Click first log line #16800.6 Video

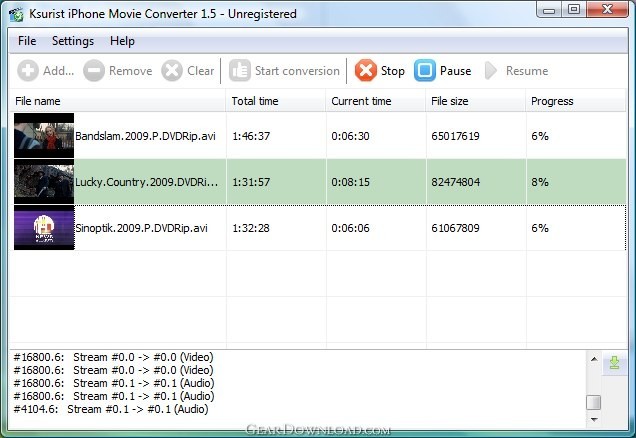[x=113, y=357]
